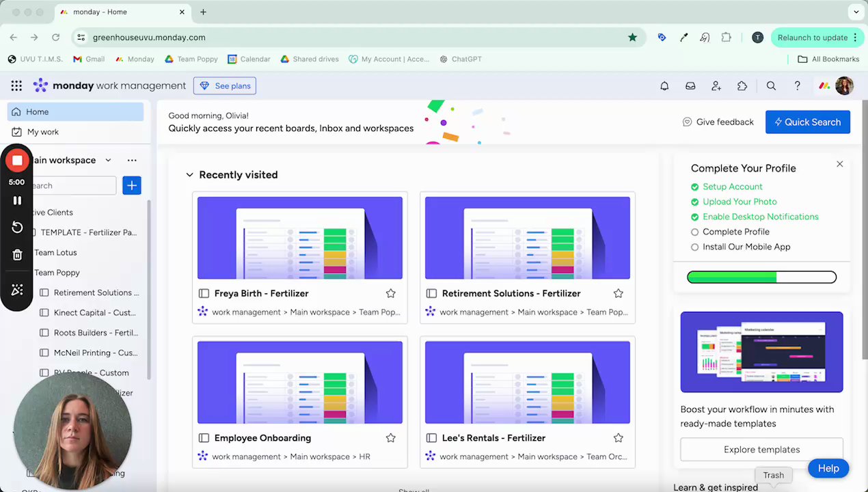This screenshot has height=492, width=868.
Task: Open the inbox tray icon
Action: (690, 86)
